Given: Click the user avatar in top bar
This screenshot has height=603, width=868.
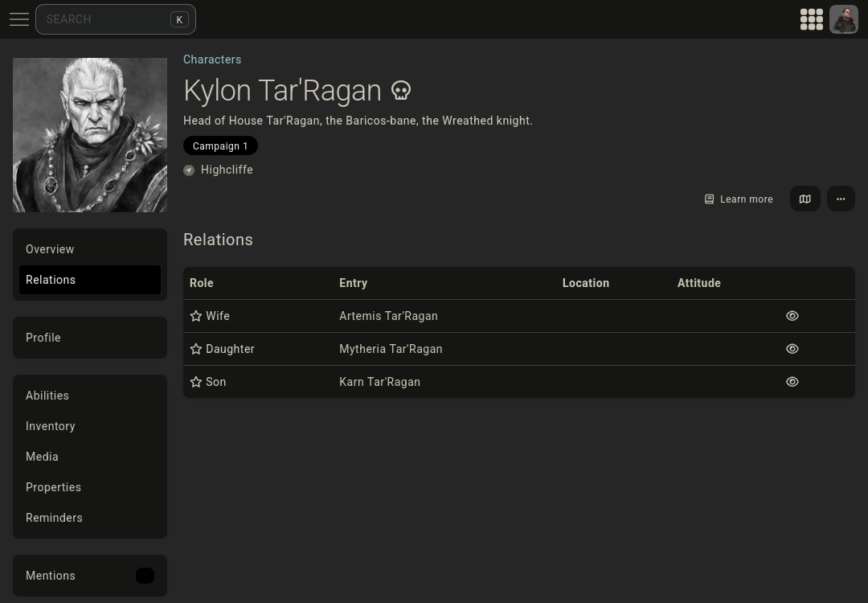Looking at the screenshot, I should [843, 19].
